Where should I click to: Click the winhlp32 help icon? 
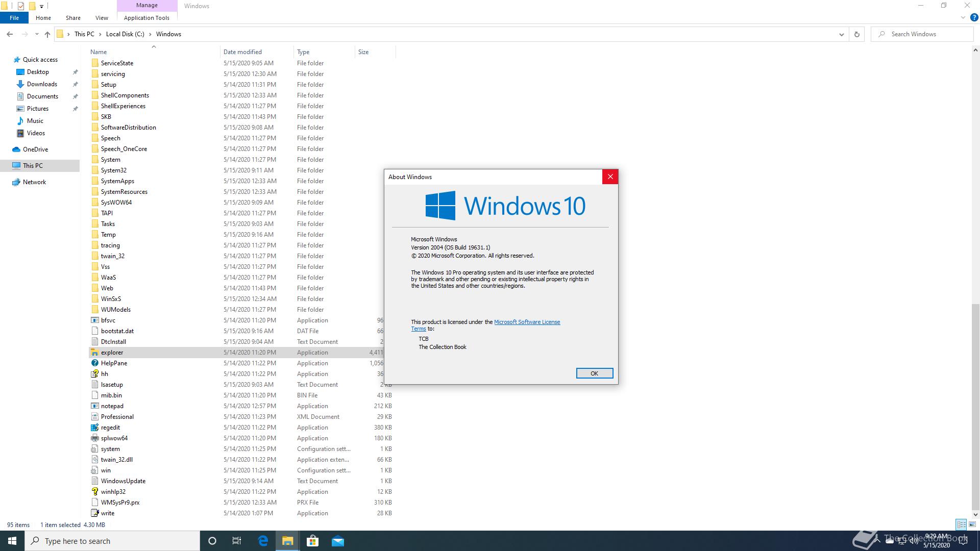pyautogui.click(x=94, y=492)
